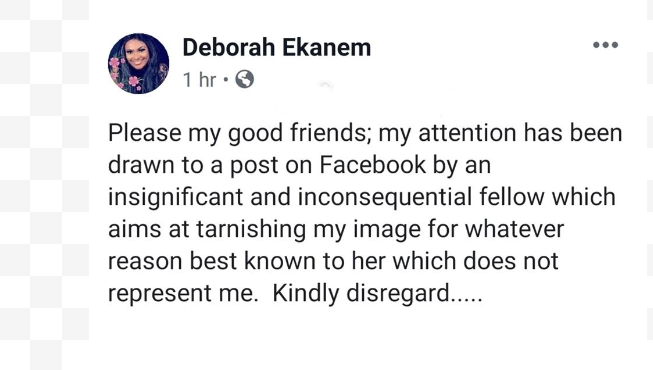Click the word 'whatever' in the post
This screenshot has width=653, height=370.
pyautogui.click(x=514, y=229)
